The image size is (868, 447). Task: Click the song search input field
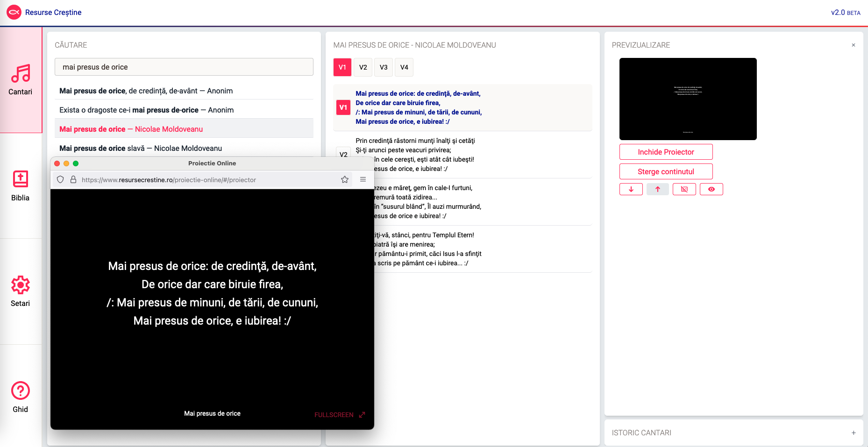184,67
